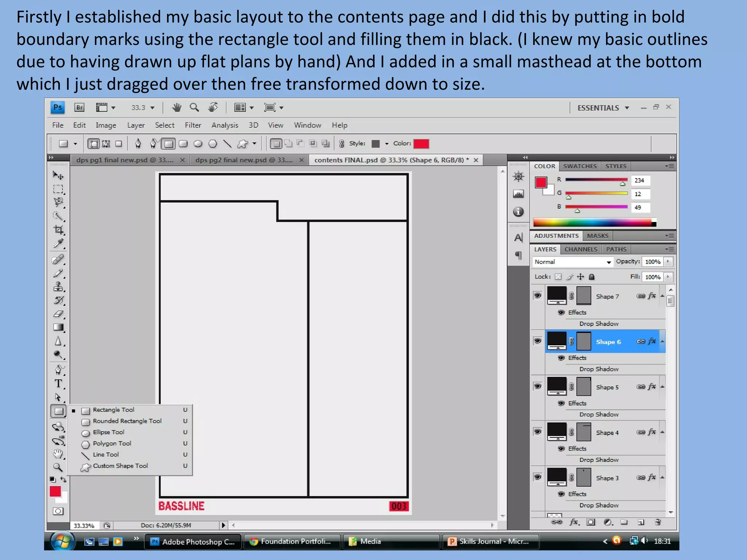Viewport: 747px width, 560px height.
Task: Click the red Color swatch in options bar
Action: click(421, 144)
